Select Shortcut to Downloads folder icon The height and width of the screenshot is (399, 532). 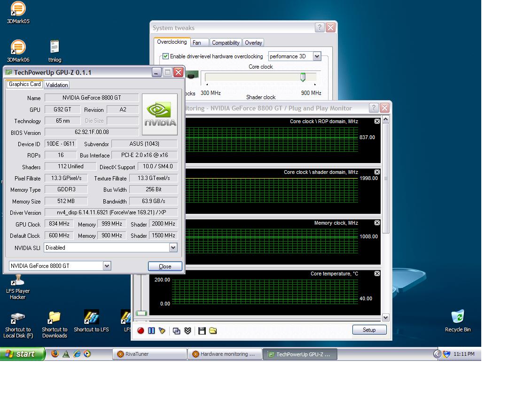click(55, 325)
